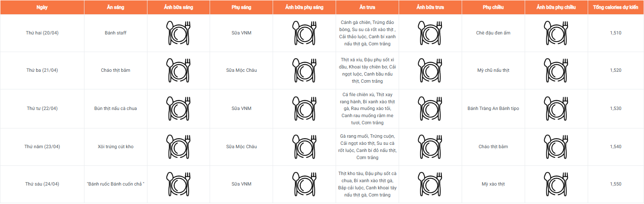Viewport: 644px width, 204px height.
Task: Open afternoon snack photo for Thứ năm (23/04)
Action: [556, 146]
